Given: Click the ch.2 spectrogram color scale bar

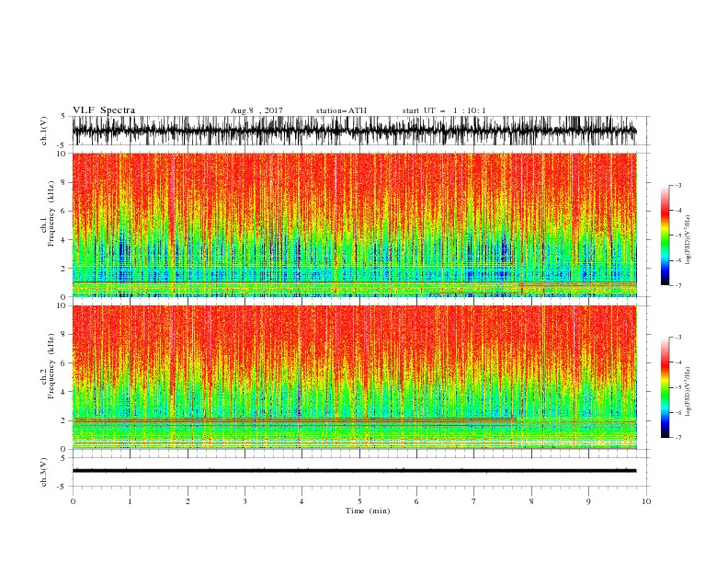Looking at the screenshot, I should (x=665, y=387).
